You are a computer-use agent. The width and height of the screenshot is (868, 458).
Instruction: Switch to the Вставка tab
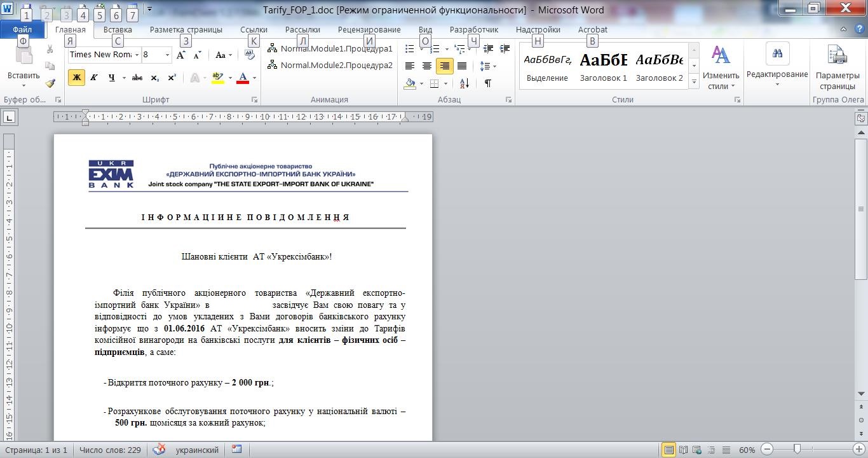[118, 29]
